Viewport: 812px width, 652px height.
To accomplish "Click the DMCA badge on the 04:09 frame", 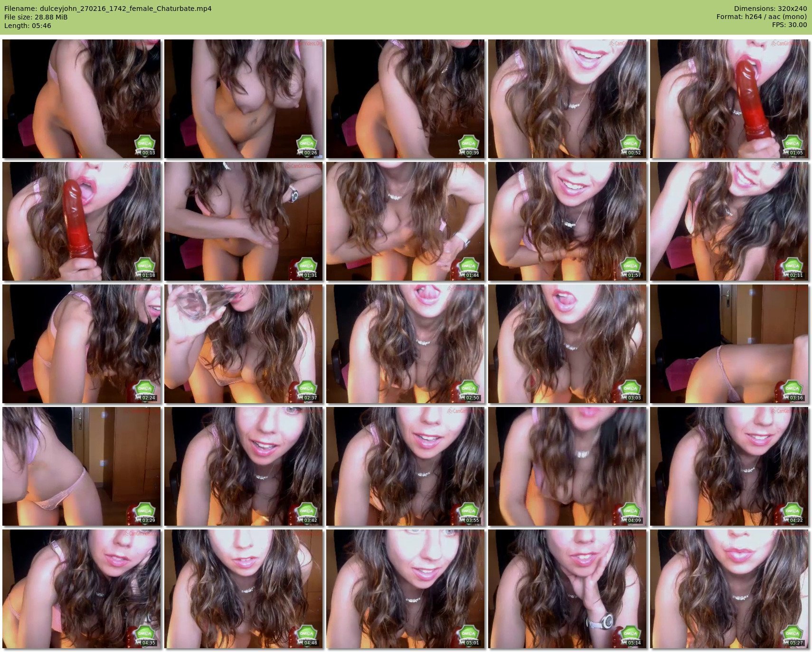I will click(x=630, y=510).
